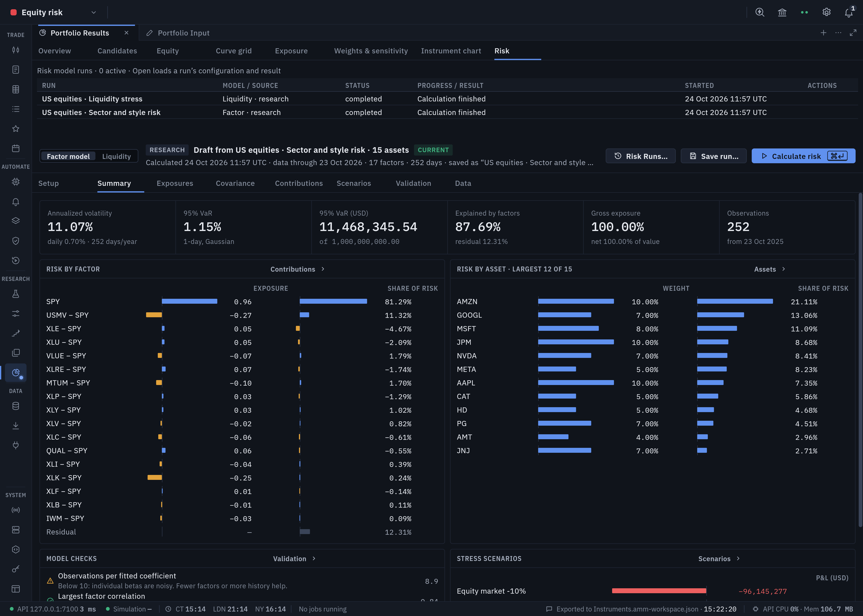Open the layers stack icon in sidebar
Viewport: 863px width, 616px height.
(16, 221)
